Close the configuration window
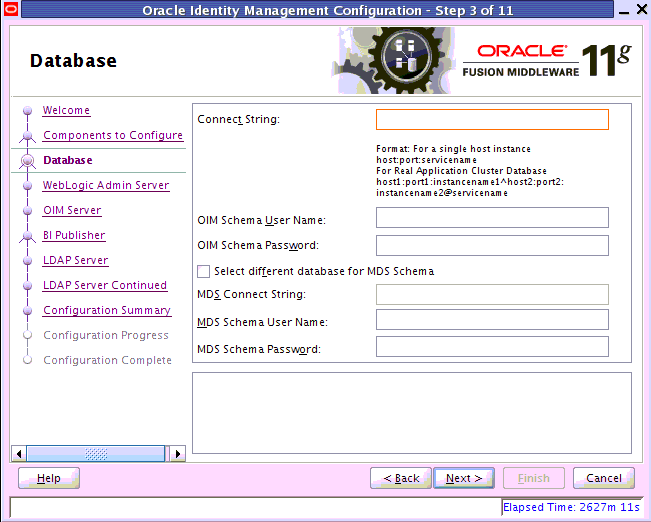 [642, 9]
